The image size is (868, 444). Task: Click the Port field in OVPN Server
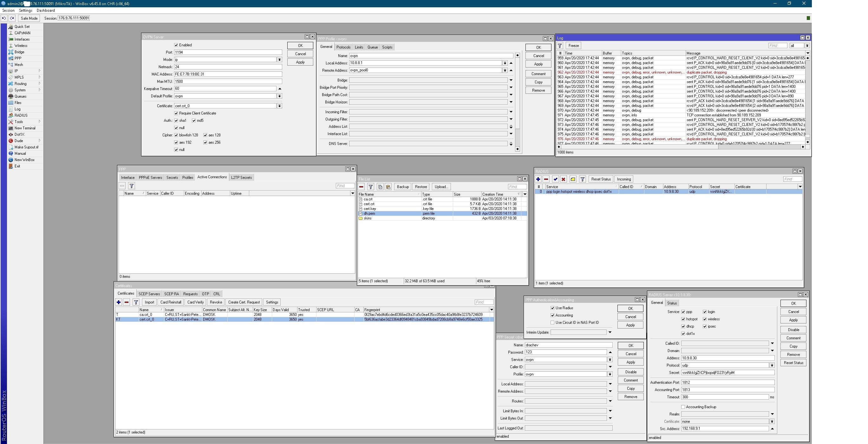(228, 52)
